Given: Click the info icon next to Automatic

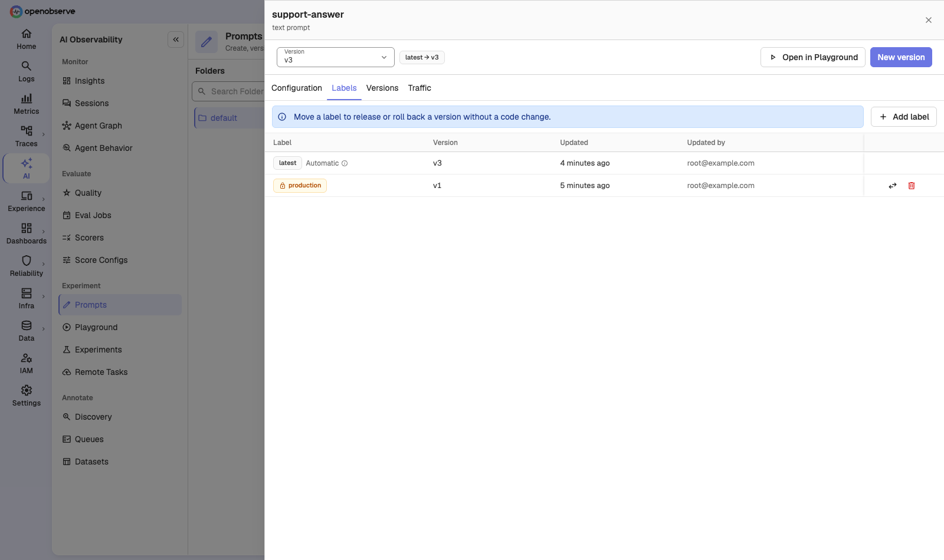Looking at the screenshot, I should coord(345,163).
